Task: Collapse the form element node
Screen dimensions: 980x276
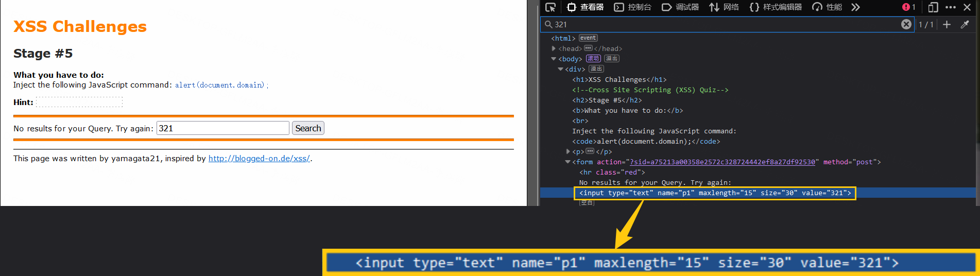Action: [568, 162]
